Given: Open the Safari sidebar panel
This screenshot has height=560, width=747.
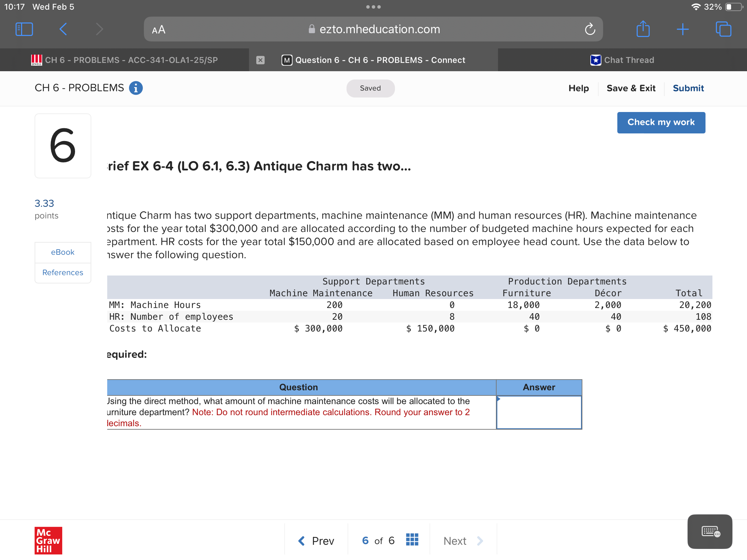Looking at the screenshot, I should pyautogui.click(x=24, y=29).
